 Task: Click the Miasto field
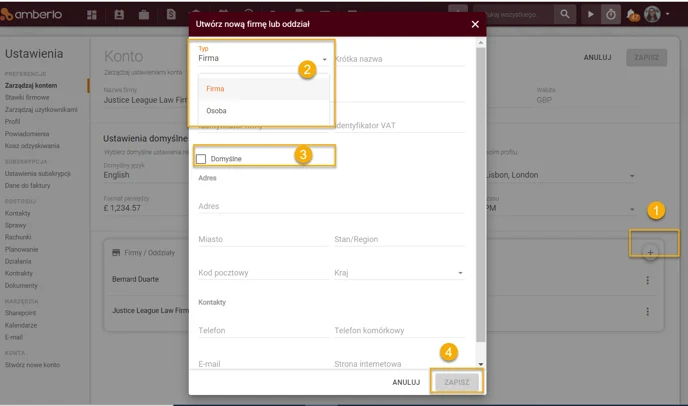[263, 239]
